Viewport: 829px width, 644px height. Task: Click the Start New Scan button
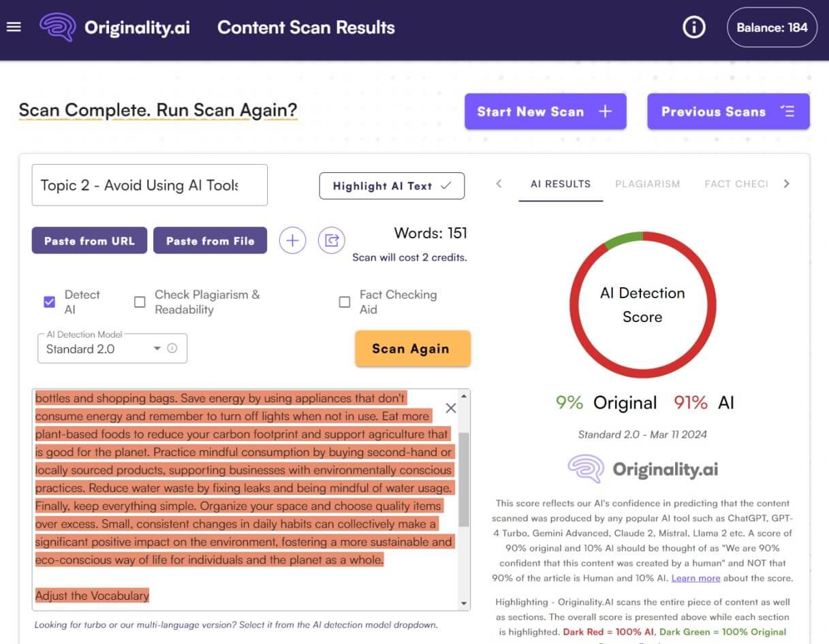click(545, 112)
